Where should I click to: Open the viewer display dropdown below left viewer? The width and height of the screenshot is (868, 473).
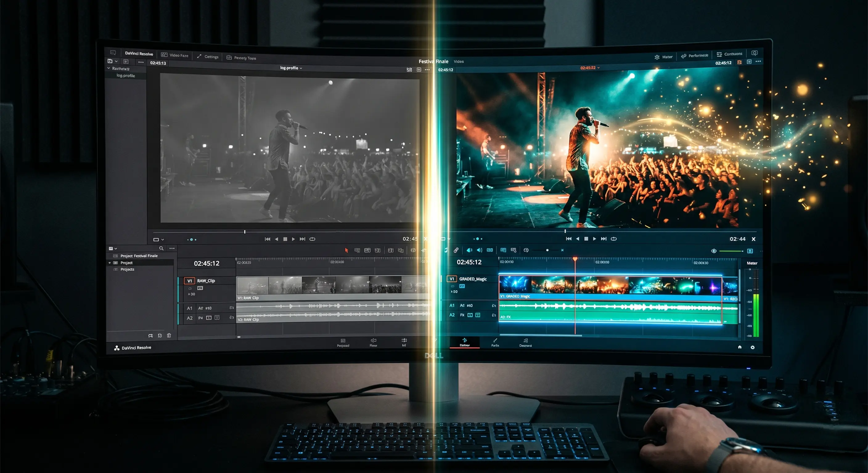158,240
